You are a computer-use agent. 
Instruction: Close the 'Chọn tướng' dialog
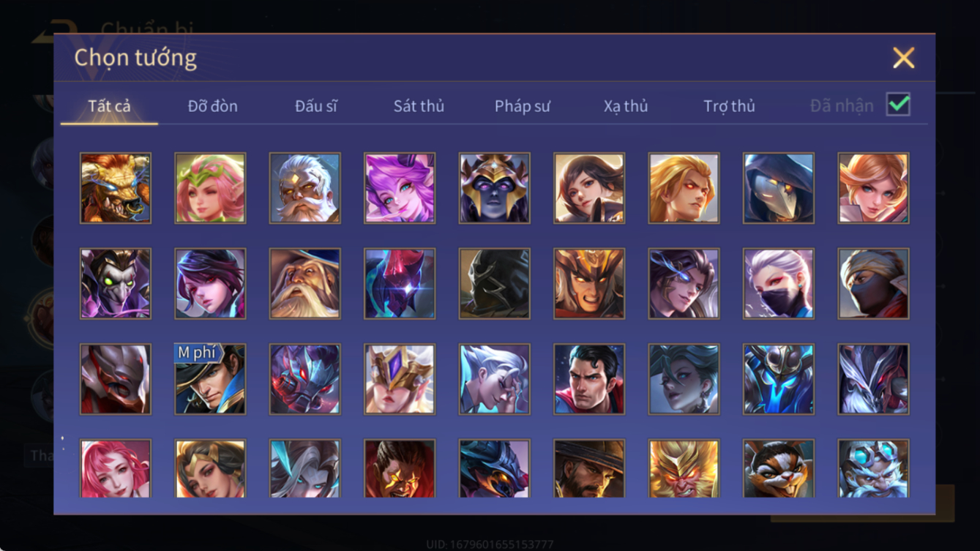point(903,58)
